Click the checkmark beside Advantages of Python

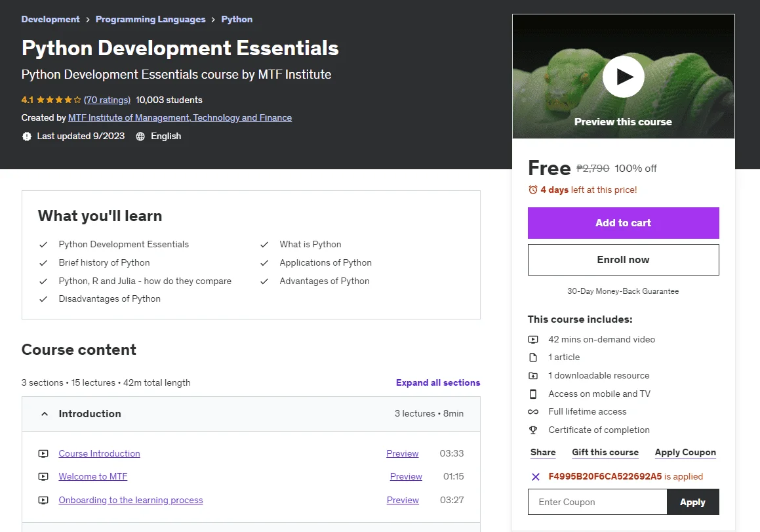pyautogui.click(x=264, y=281)
